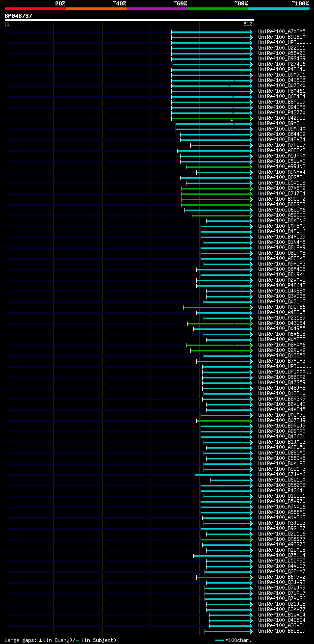Click the green alignment bar for UniRef100_B6R7X2
The image size is (314, 644).
coord(225,577)
